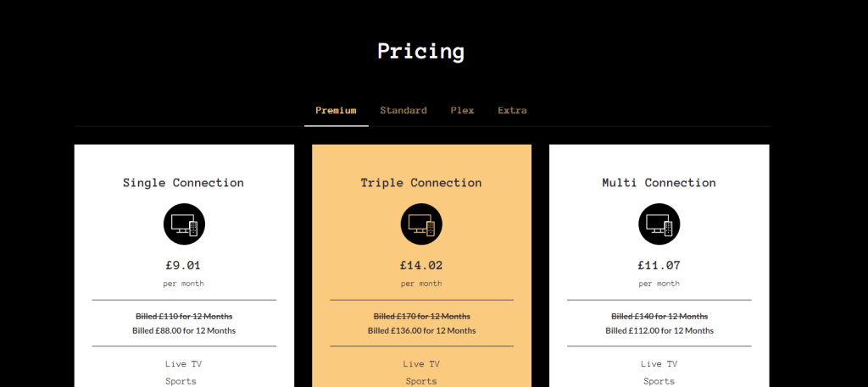Select the Plex pricing tab
This screenshot has width=868, height=387.
click(x=462, y=111)
